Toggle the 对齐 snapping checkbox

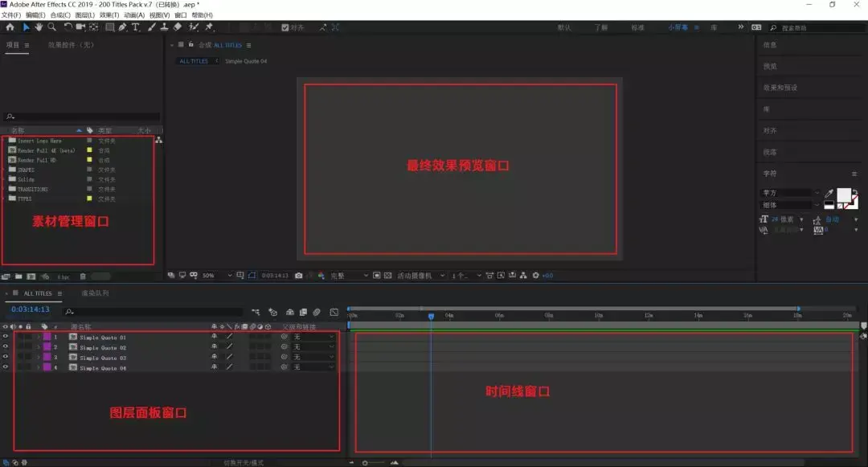(285, 27)
